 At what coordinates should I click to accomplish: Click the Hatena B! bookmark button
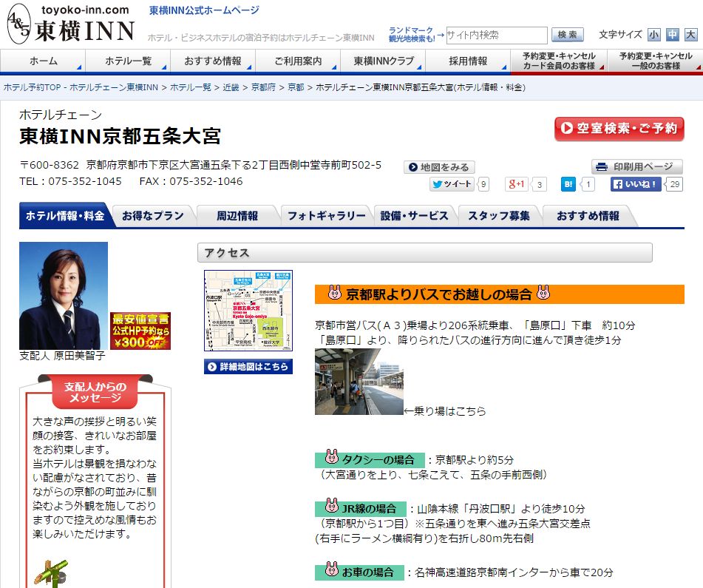(568, 184)
